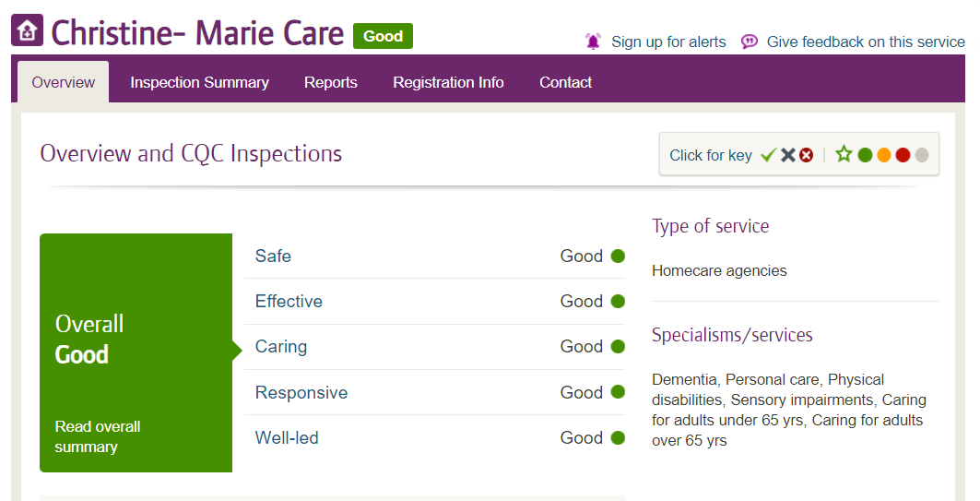The image size is (980, 501).
Task: Click the purple home icon beside Christine-Marie Care
Action: click(x=27, y=30)
